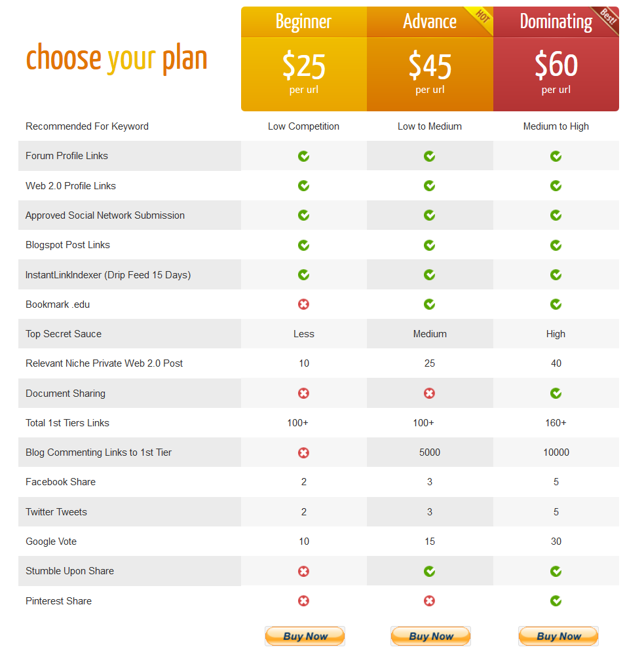Click the red cross for Pinterest Share in Advance
644x662 pixels.
pos(430,601)
